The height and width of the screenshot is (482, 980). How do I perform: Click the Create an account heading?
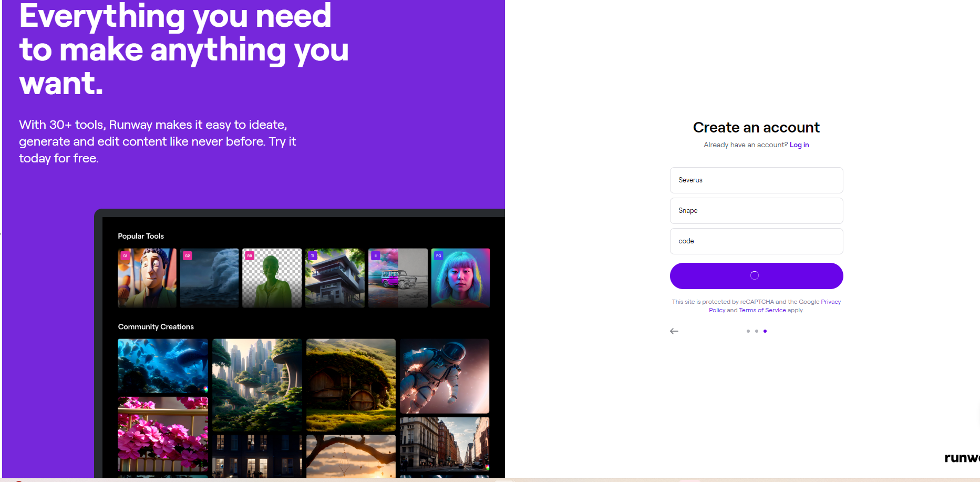click(756, 128)
